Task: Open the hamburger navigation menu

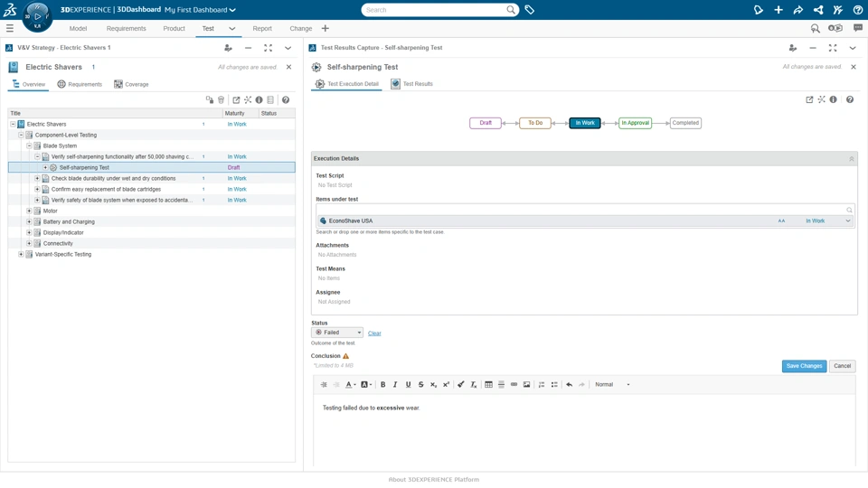Action: [x=9, y=28]
